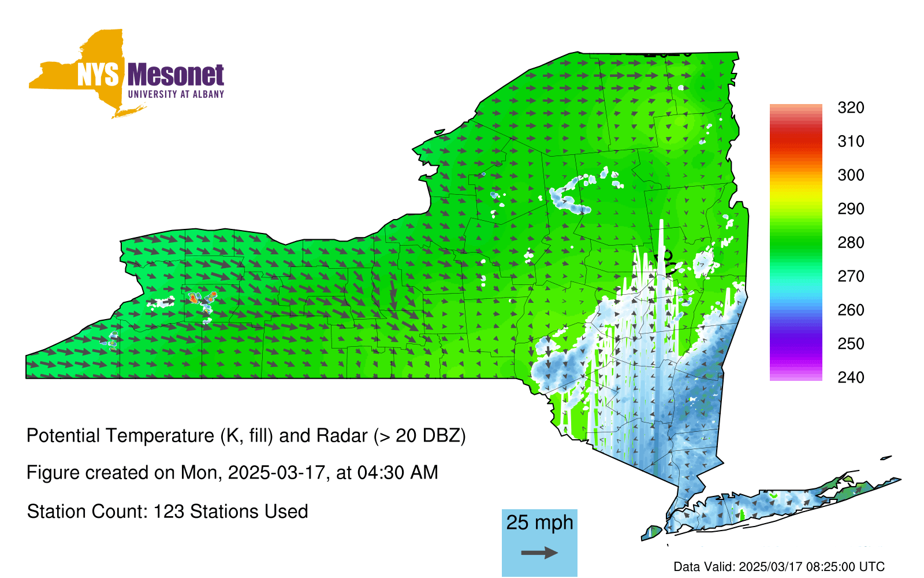Viewport: 924px width, 578px height.
Task: Click the University at Albany text
Action: pyautogui.click(x=176, y=94)
